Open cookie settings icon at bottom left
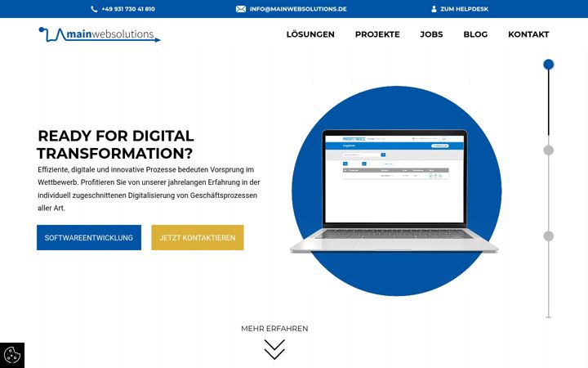 click(12, 355)
